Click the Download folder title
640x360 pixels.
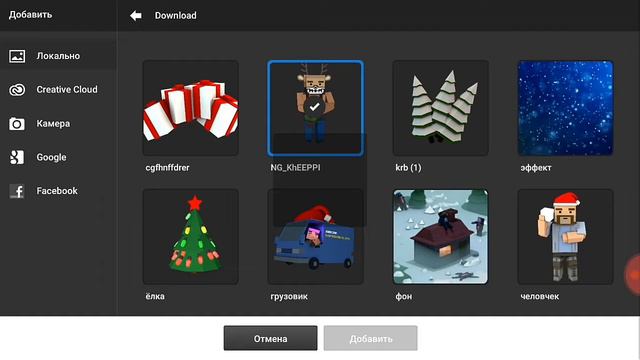(x=176, y=16)
